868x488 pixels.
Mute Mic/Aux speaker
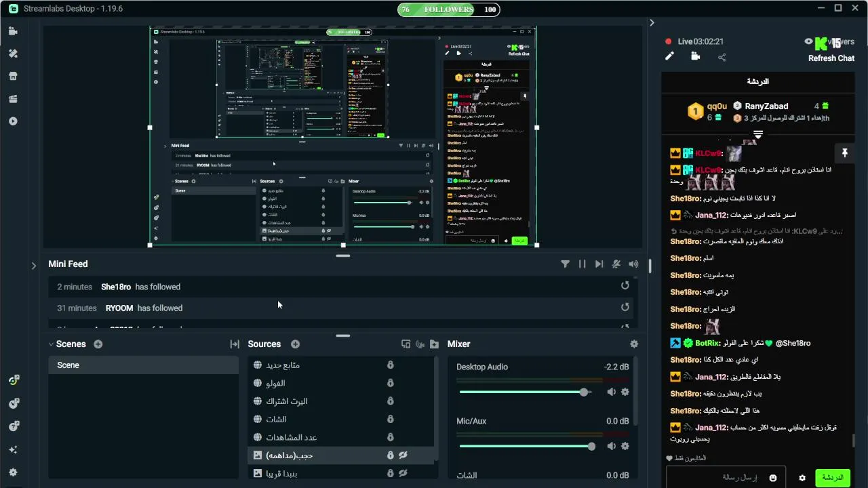[x=611, y=446]
